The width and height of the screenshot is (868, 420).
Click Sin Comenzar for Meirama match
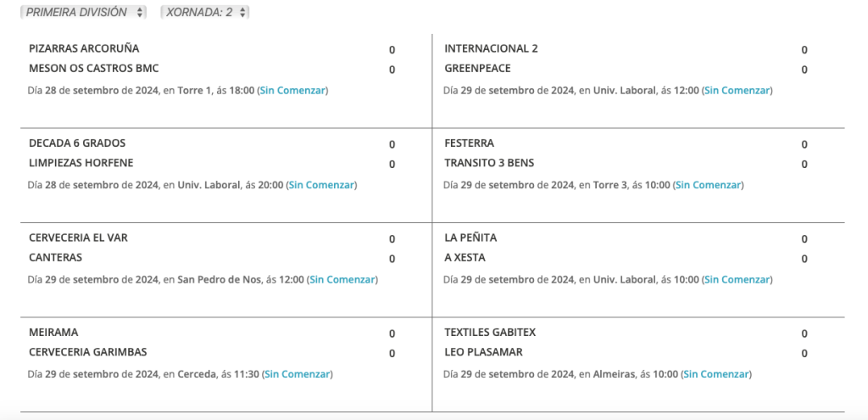pos(297,373)
